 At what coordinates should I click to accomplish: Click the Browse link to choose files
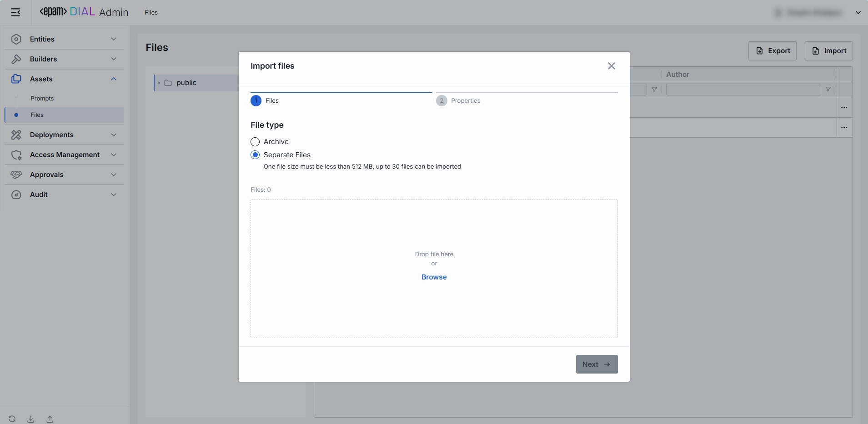[x=434, y=277]
